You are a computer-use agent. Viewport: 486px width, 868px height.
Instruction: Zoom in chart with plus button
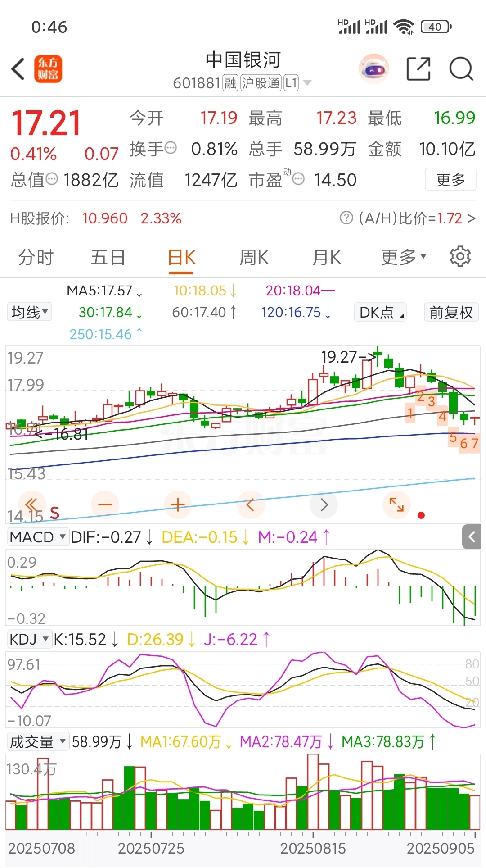tap(178, 504)
